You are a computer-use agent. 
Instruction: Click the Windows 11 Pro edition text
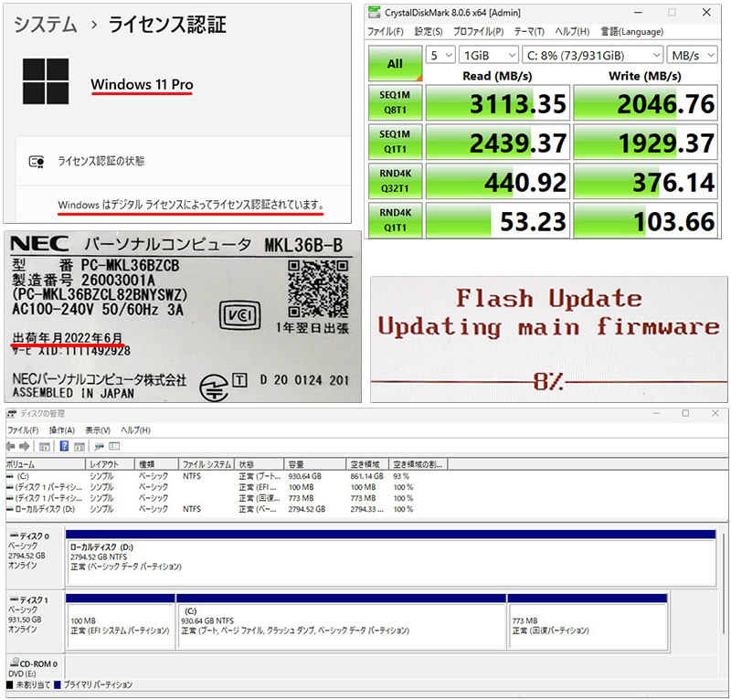tap(142, 84)
